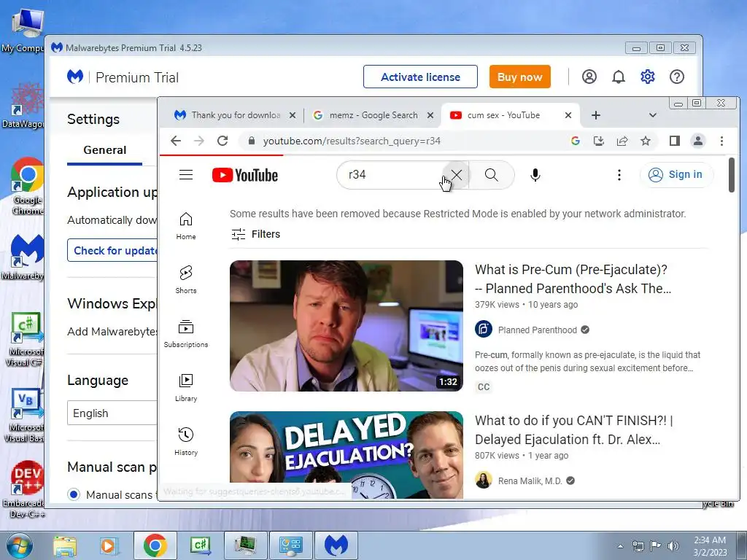Open YouTube settings three-dot menu
The image size is (747, 560).
(619, 175)
